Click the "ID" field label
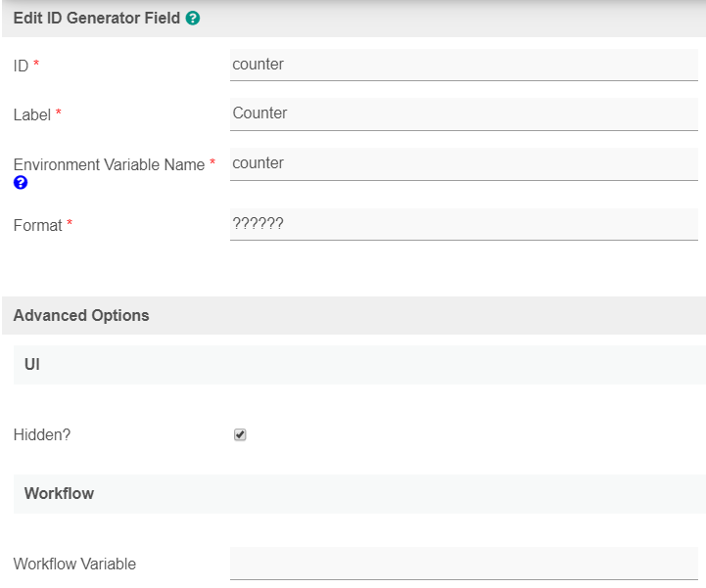706x588 pixels. click(21, 65)
